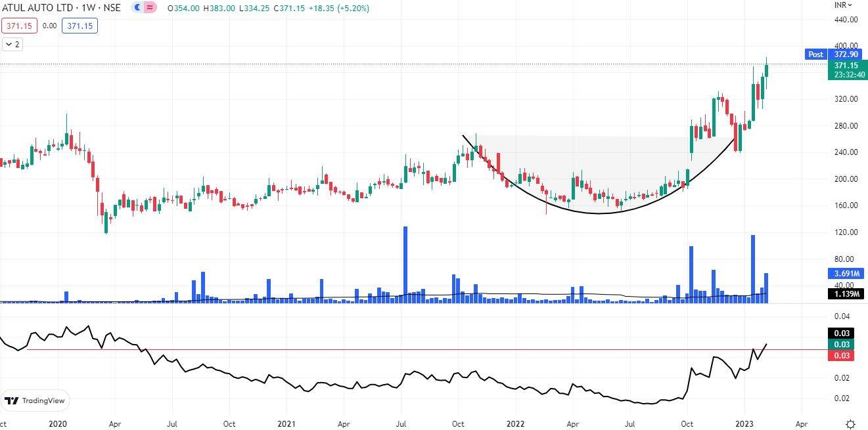
Task: Click the green current price countdown label
Action: [844, 70]
